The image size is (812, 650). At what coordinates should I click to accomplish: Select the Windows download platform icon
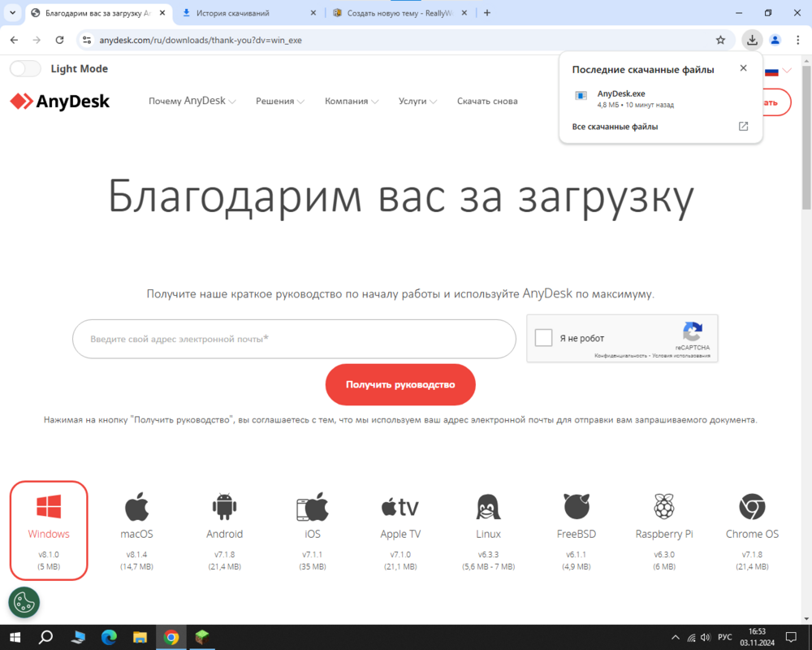point(49,506)
